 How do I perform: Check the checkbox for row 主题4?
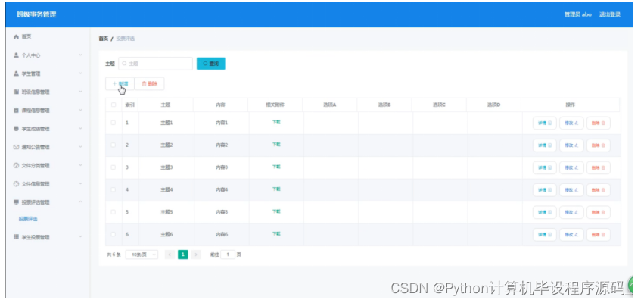click(114, 189)
